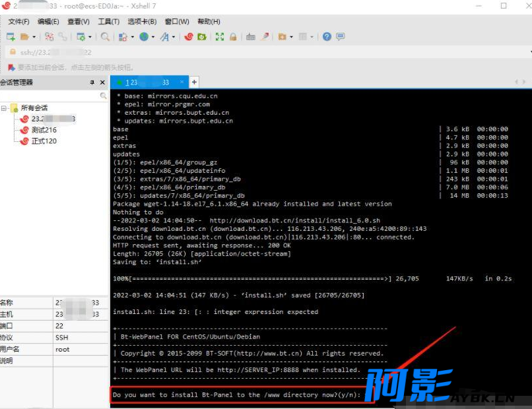Expand the new folder icon dropdown arrow
The height and width of the screenshot is (409, 532).
point(291,37)
